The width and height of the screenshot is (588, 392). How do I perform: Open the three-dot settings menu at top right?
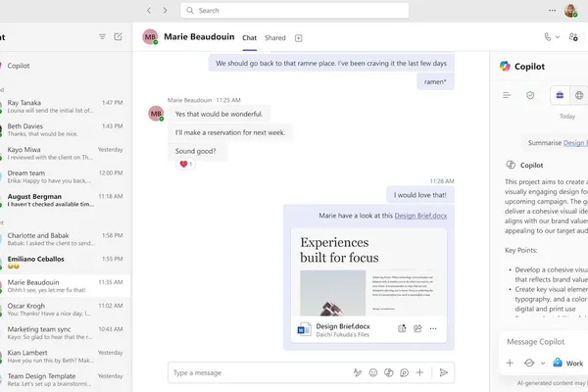(552, 11)
